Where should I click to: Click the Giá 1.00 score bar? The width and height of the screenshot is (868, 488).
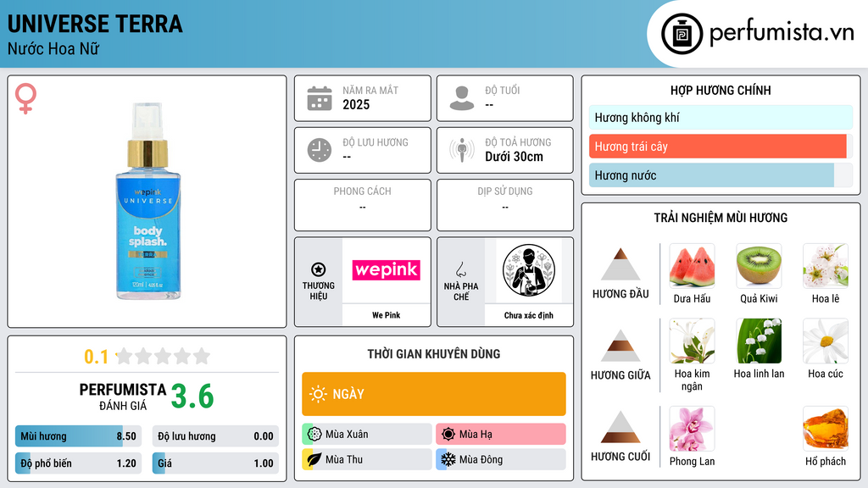click(215, 463)
